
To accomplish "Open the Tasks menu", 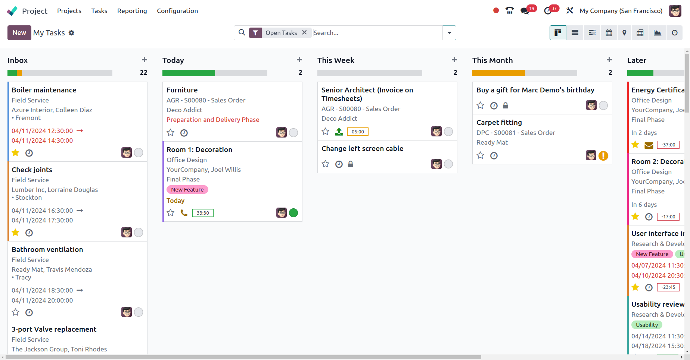I will coord(99,11).
